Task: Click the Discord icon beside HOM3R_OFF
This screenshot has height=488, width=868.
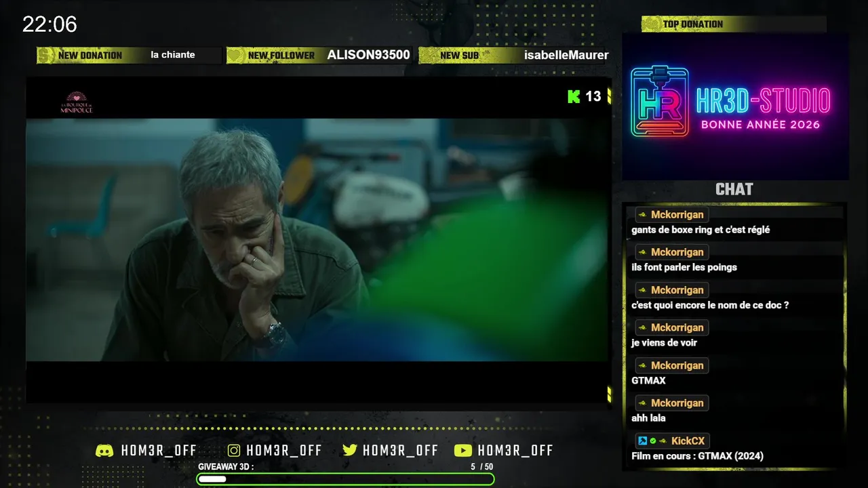Action: pos(104,451)
